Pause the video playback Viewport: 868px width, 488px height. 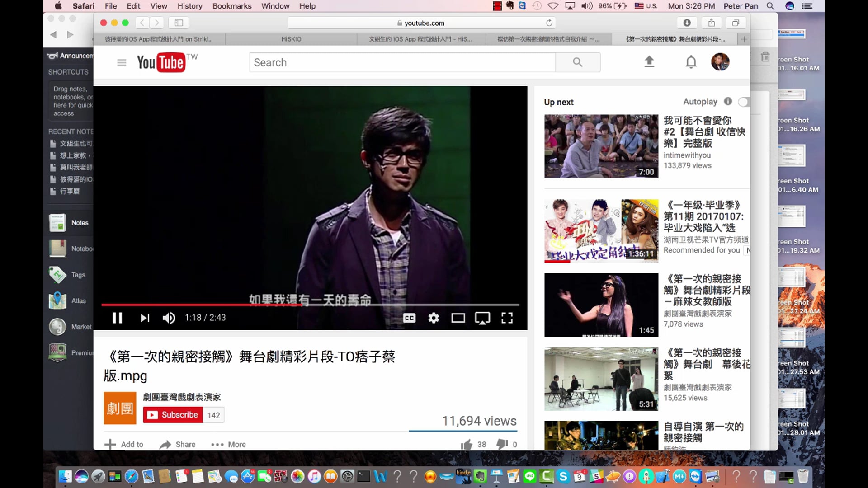tap(117, 318)
